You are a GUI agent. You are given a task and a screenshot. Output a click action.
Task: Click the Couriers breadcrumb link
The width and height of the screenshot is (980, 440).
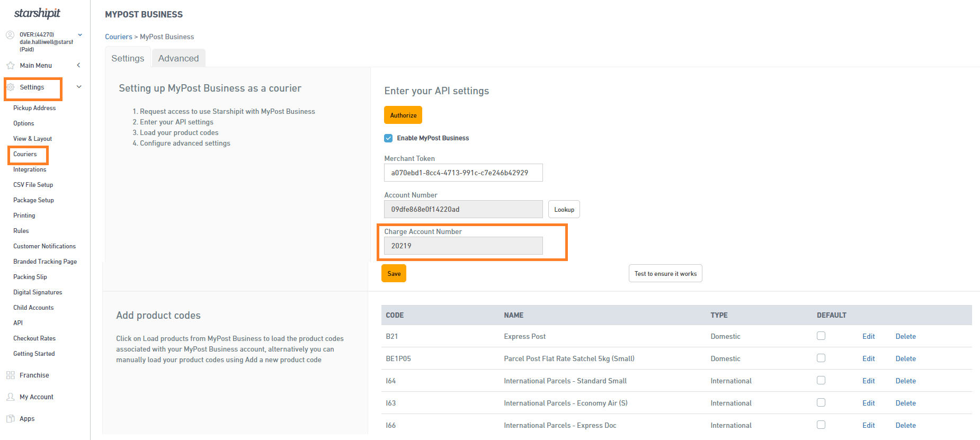tap(119, 37)
